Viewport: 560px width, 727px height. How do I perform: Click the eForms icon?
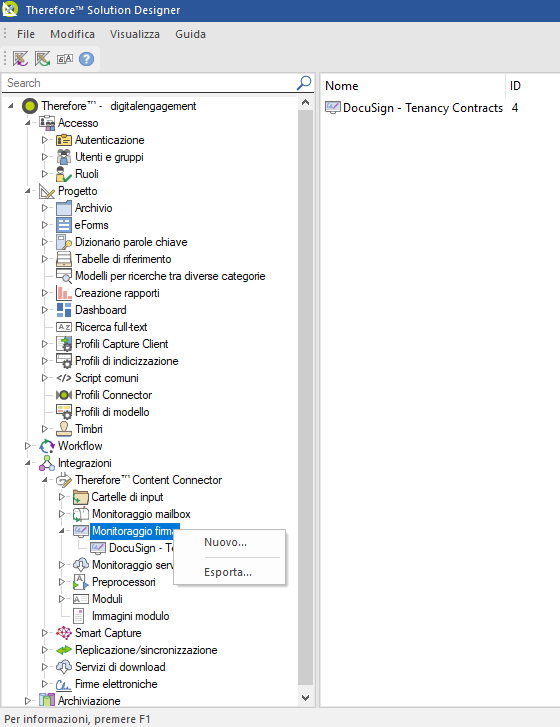pos(64,225)
